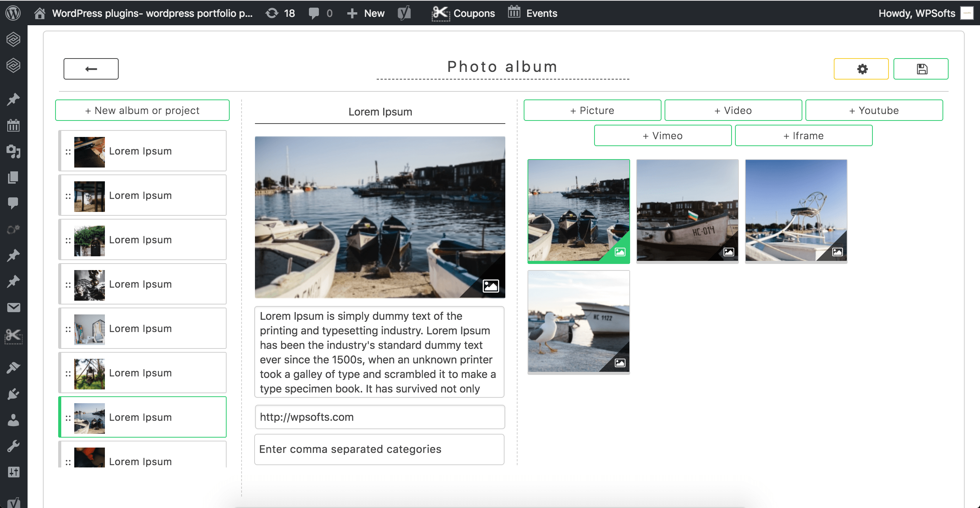Open comments bubble in admin bar
This screenshot has width=980, height=508.
pyautogui.click(x=320, y=13)
